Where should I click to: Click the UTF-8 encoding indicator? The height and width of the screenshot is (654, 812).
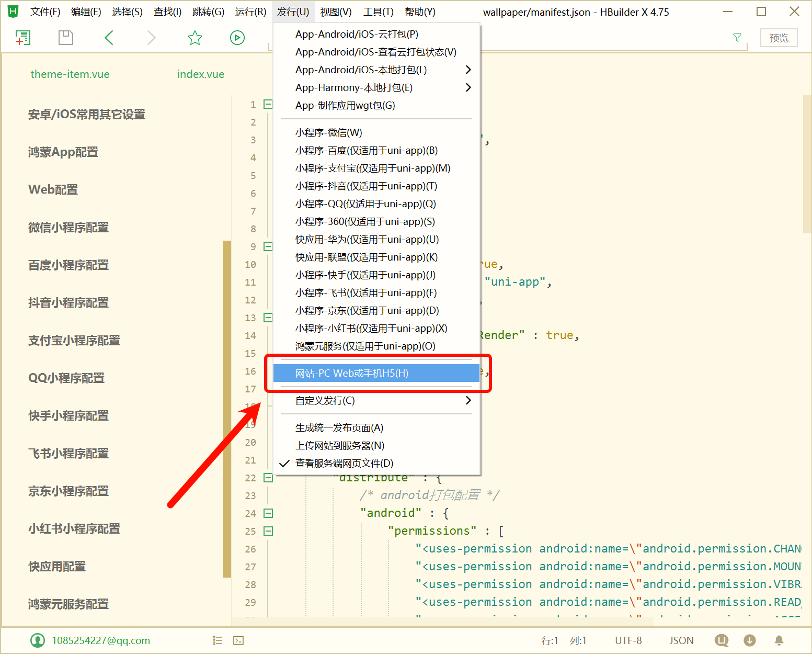628,640
